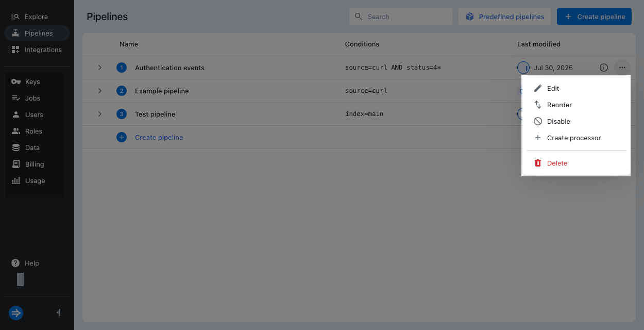Image resolution: width=644 pixels, height=330 pixels.
Task: Click the info icon for Authentication events
Action: (604, 68)
